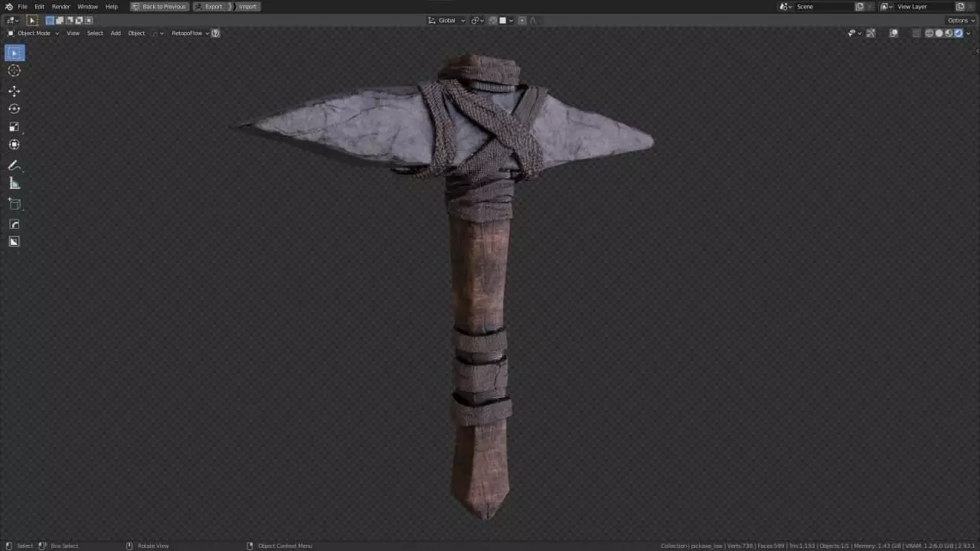Switch to Wireframe viewport shading
Viewport: 980px width, 551px height.
coord(929,33)
